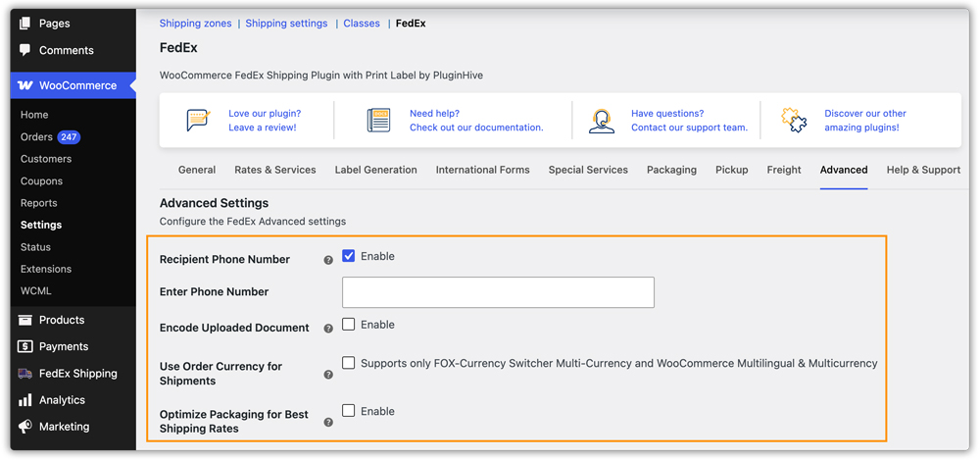Enable Optimize Packaging for Best Shipping Rates
Image resolution: width=980 pixels, height=461 pixels.
pyautogui.click(x=348, y=411)
